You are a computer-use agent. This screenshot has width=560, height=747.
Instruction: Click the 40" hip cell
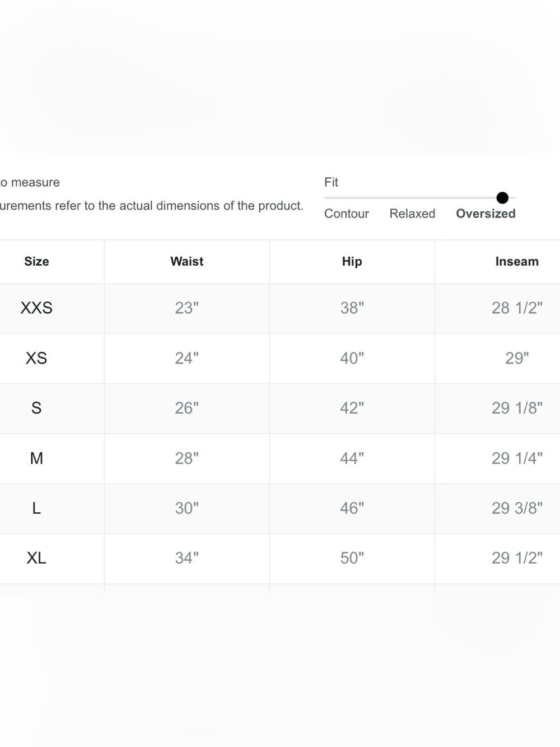[x=352, y=358]
